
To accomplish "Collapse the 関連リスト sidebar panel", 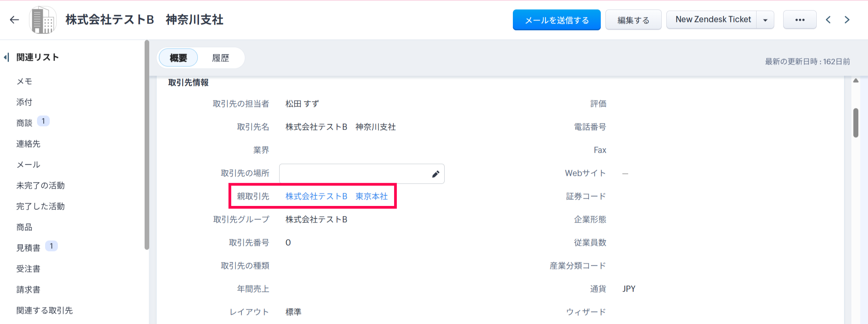I will click(6, 57).
